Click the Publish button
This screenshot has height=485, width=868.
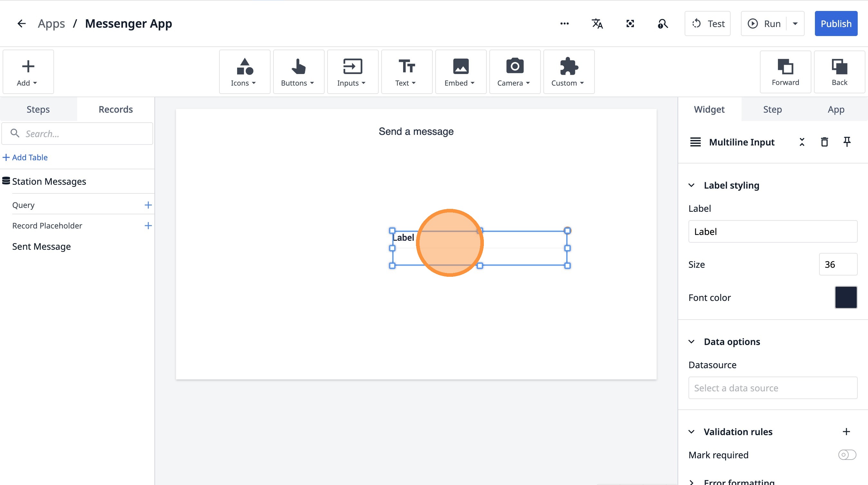(836, 23)
